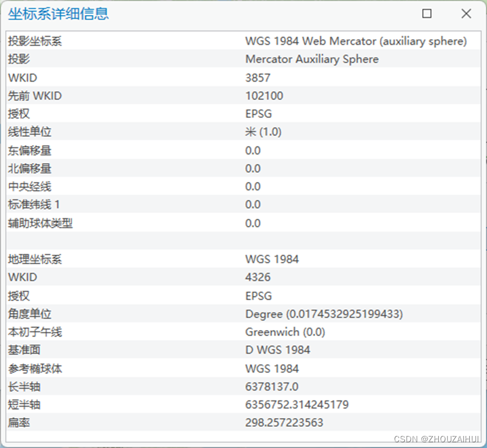Click the 投影坐标系 row label

pyautogui.click(x=35, y=41)
